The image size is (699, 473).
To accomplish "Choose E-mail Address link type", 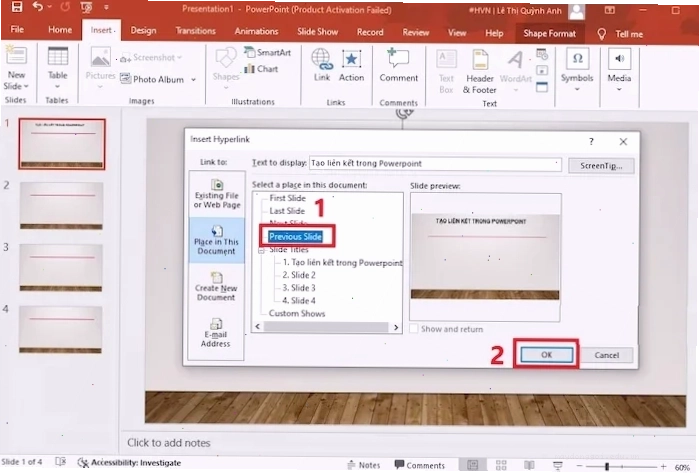I will pyautogui.click(x=216, y=333).
